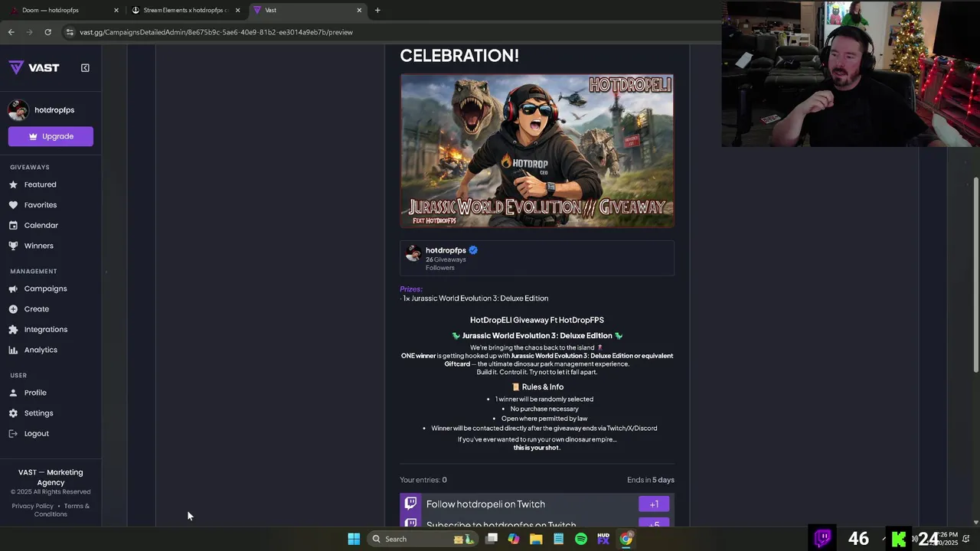Viewport: 980px width, 551px height.
Task: Open Campaigns management
Action: [45, 289]
